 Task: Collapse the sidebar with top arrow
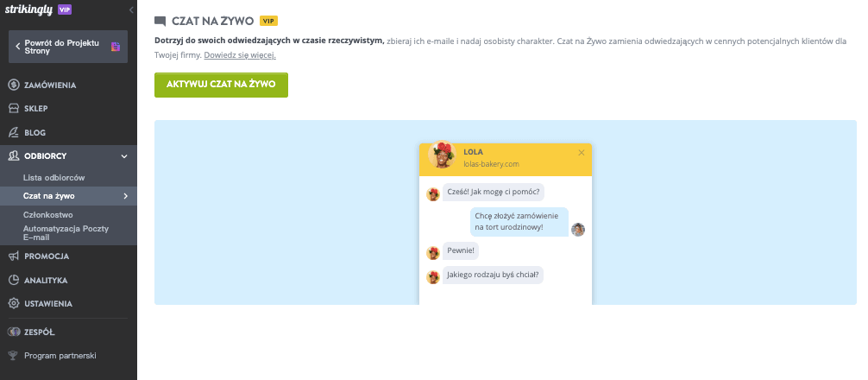click(x=130, y=9)
